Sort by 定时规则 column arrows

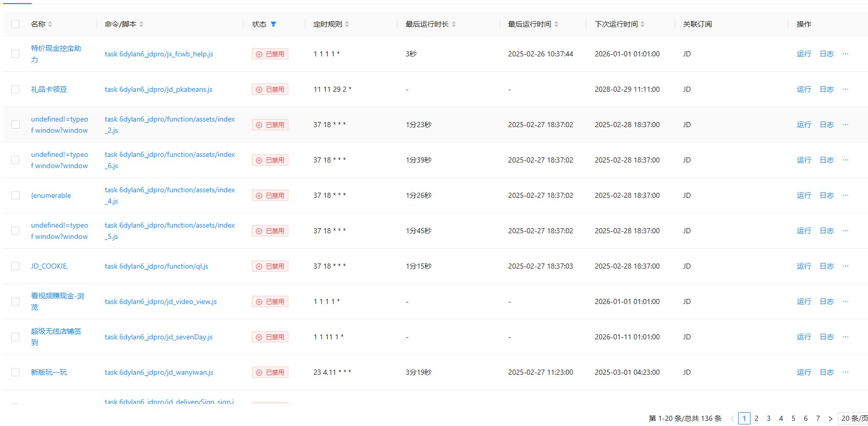(x=347, y=24)
